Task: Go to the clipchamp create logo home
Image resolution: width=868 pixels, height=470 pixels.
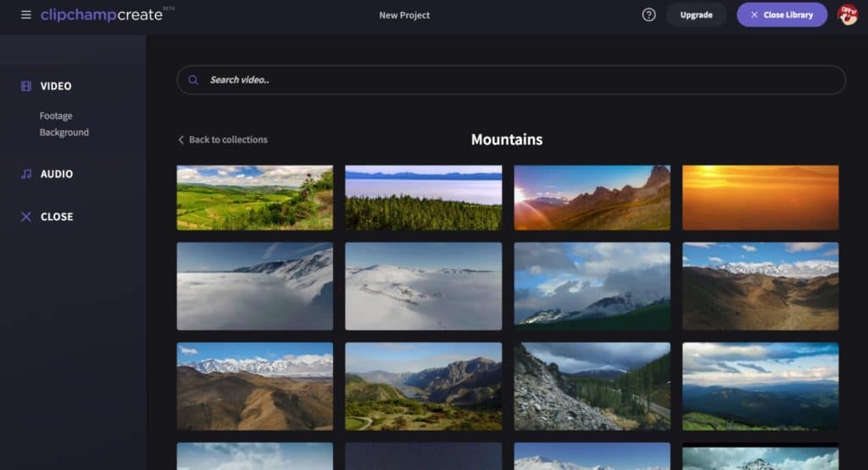Action: pos(101,14)
